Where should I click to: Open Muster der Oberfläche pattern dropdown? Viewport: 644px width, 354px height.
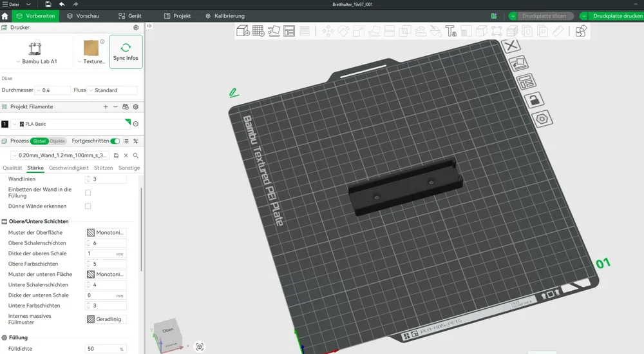pos(106,233)
